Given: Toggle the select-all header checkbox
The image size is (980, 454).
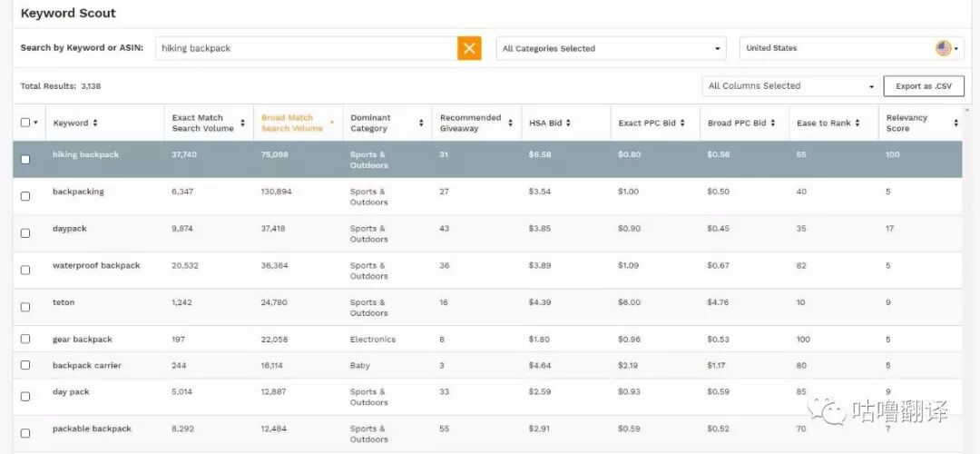Looking at the screenshot, I should tap(25, 123).
